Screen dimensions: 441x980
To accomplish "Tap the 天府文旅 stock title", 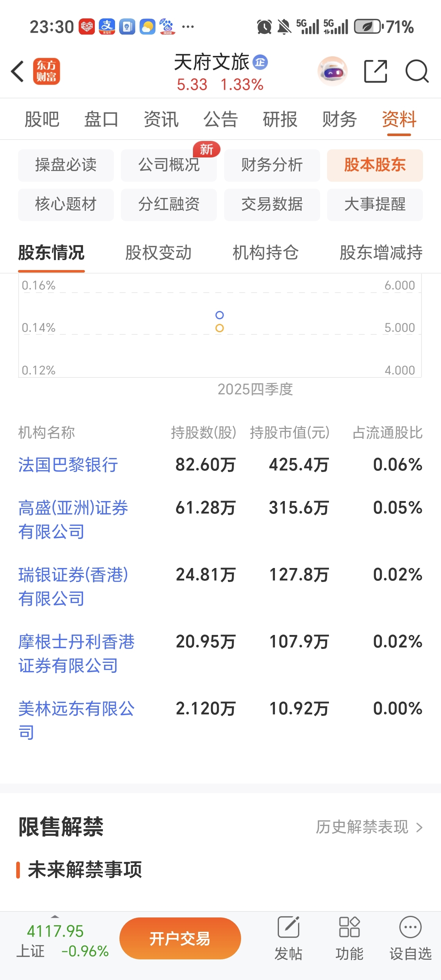I will (x=212, y=62).
